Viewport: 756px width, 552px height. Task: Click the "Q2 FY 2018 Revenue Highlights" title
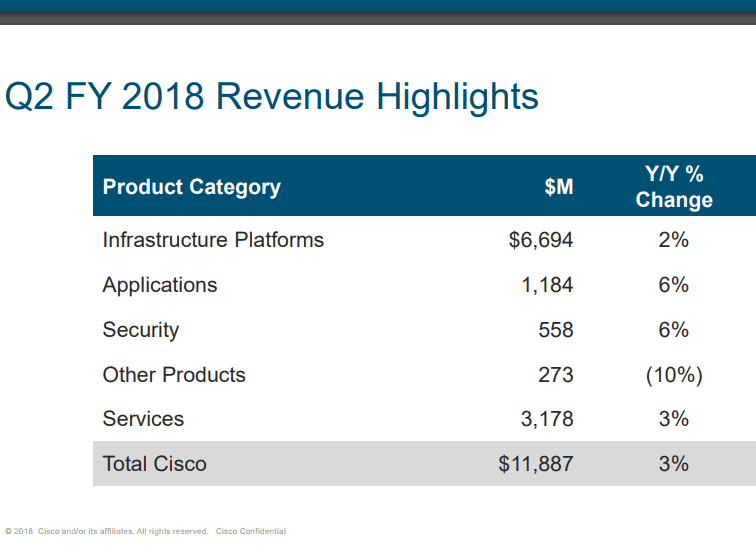pos(272,97)
